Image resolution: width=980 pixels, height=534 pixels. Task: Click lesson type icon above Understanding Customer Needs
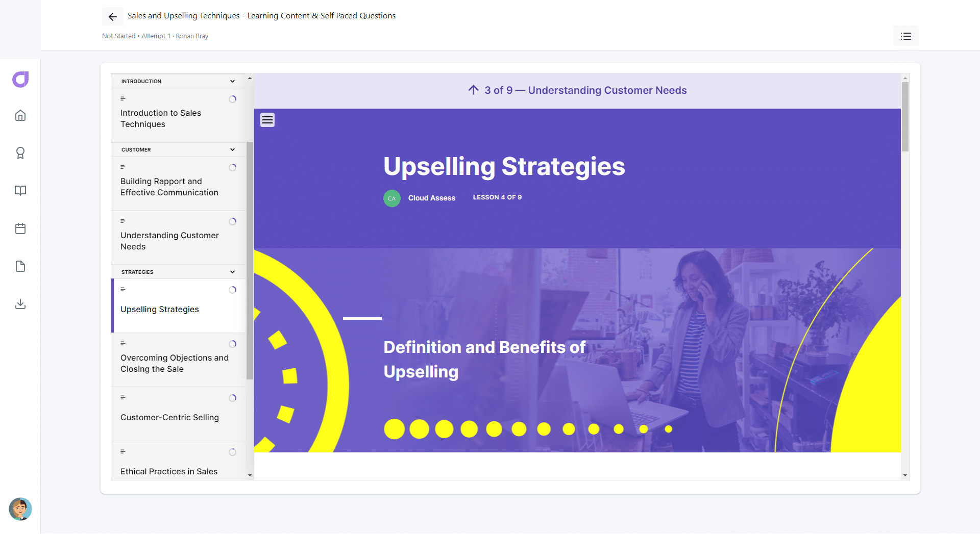[x=123, y=221]
